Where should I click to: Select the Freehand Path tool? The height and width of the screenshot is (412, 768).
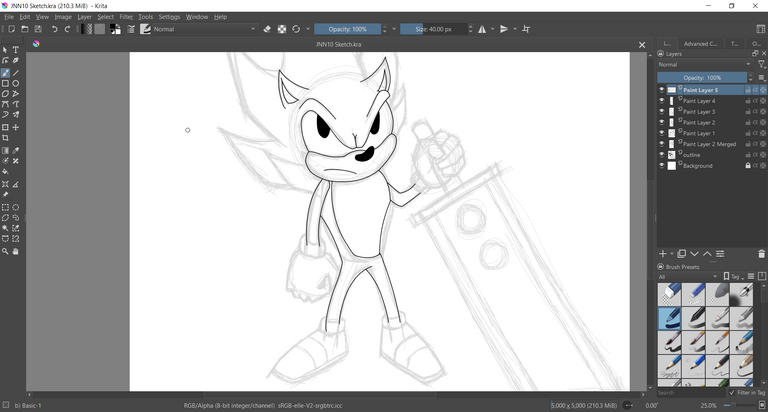[x=16, y=104]
